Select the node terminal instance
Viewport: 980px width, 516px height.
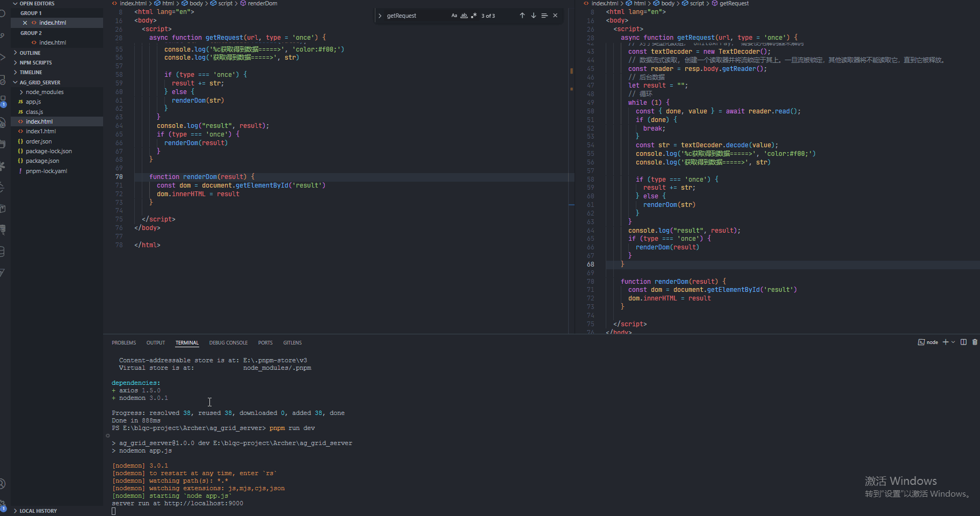928,342
